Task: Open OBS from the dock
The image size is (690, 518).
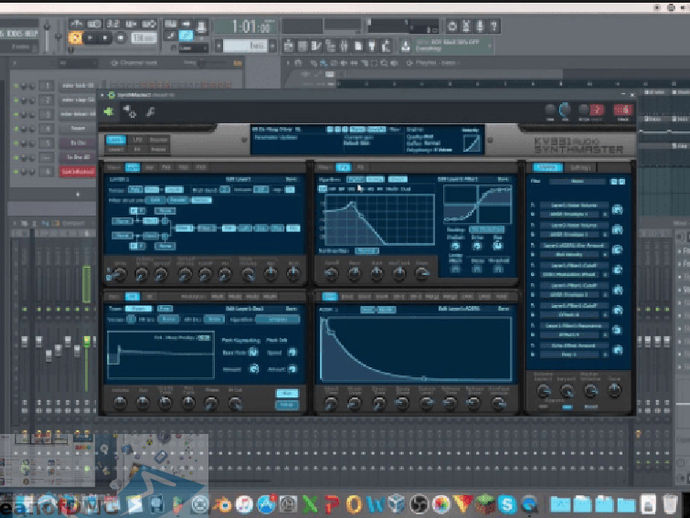Action: tap(419, 504)
